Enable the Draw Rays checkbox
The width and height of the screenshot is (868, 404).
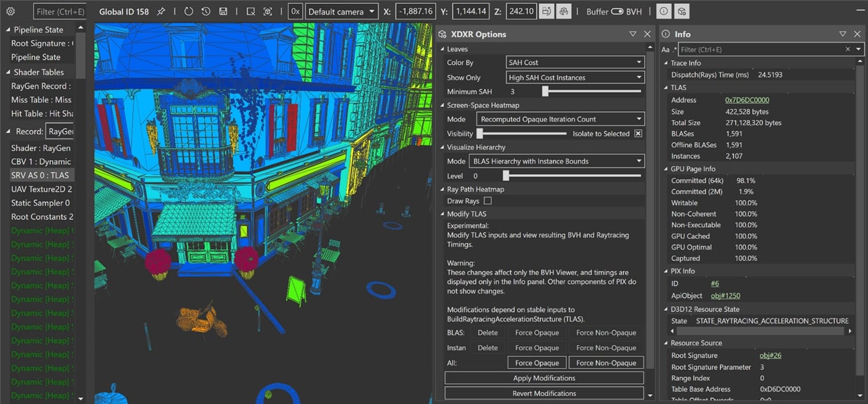[488, 201]
